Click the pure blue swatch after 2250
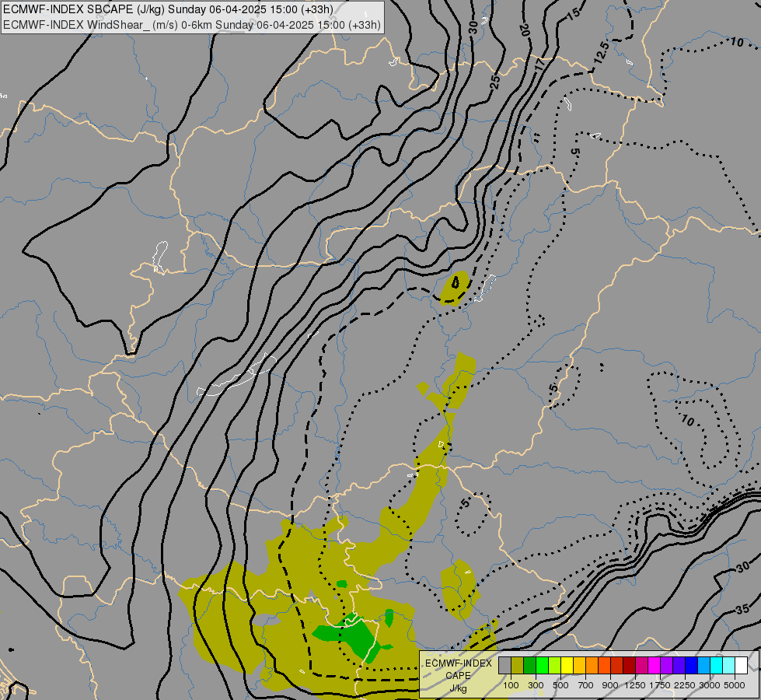Viewport: 761px width, 700px height. pyautogui.click(x=691, y=665)
